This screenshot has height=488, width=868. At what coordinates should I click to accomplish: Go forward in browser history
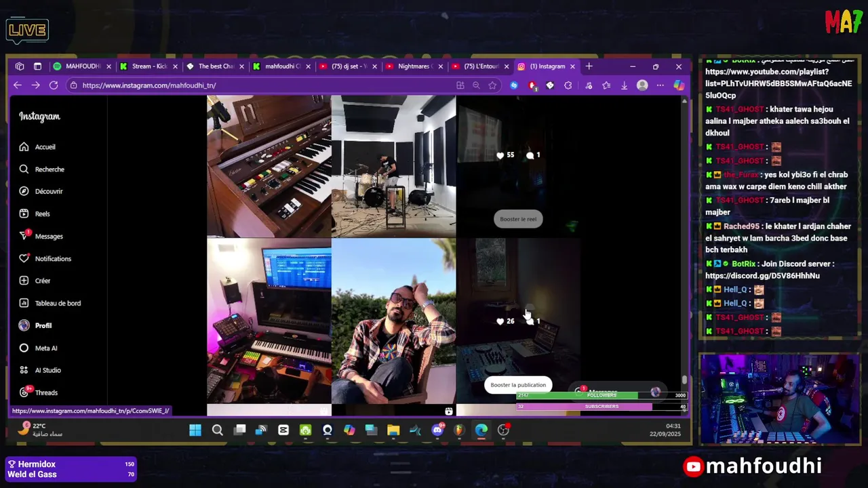point(35,85)
